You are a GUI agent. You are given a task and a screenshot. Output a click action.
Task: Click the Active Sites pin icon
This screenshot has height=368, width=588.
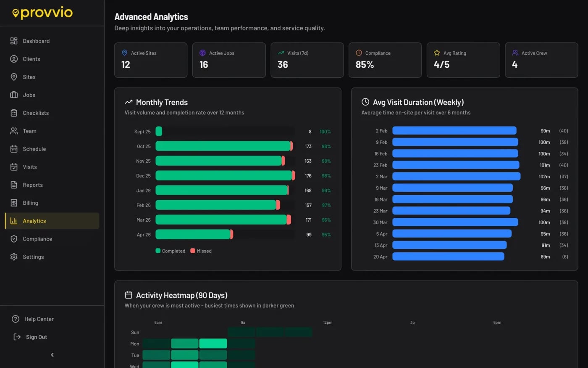pos(124,53)
